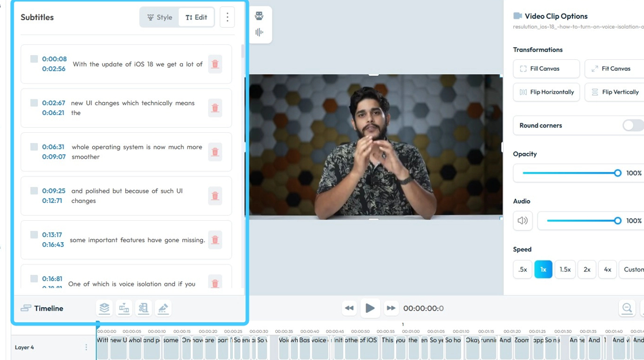Open the Style tab in Subtitles panel

tap(160, 17)
